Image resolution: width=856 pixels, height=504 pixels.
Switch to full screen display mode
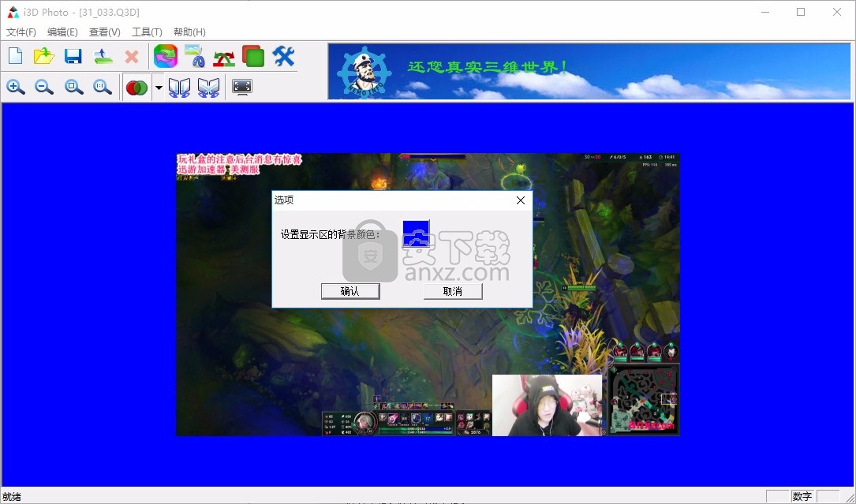pos(242,87)
